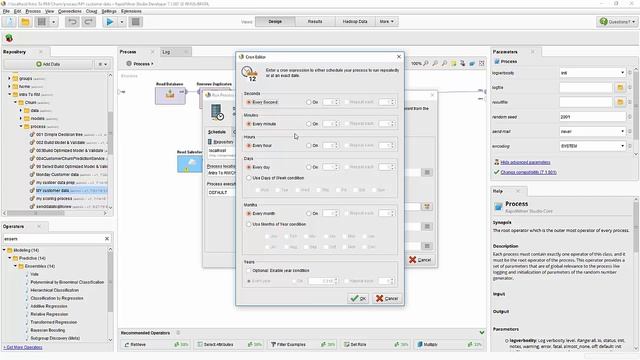
Task: Confirm Cron Editor with OK
Action: pyautogui.click(x=358, y=298)
